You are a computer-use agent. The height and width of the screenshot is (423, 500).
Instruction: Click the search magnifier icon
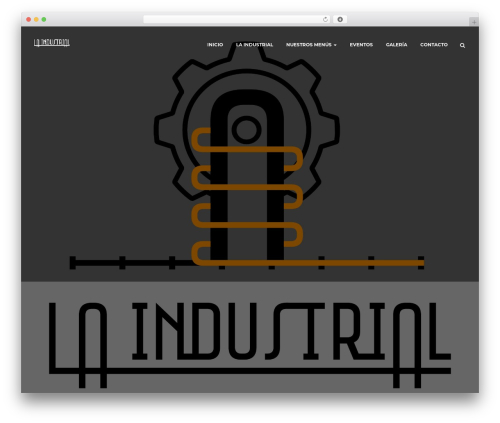[x=462, y=45]
